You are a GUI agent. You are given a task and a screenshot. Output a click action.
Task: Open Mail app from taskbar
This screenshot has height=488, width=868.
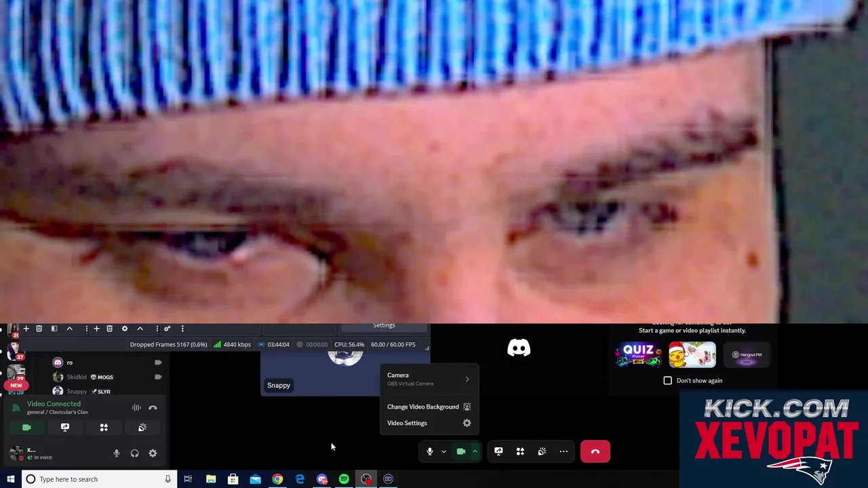tap(255, 479)
